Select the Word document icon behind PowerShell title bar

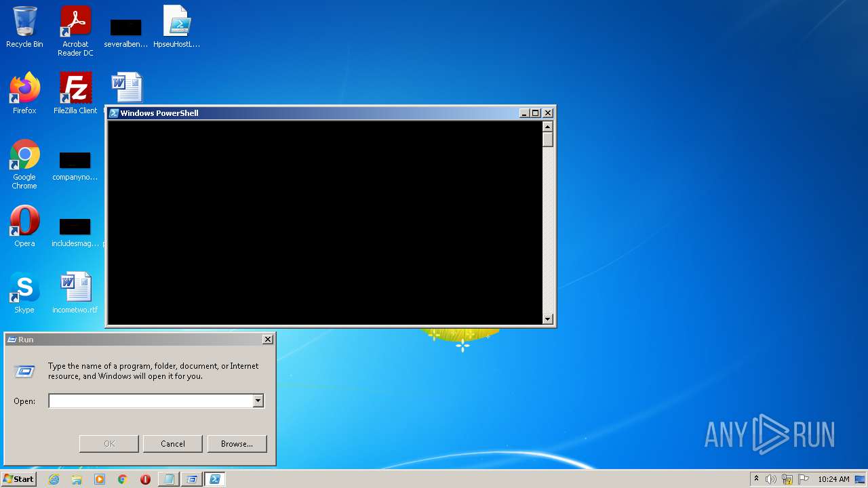(x=127, y=87)
